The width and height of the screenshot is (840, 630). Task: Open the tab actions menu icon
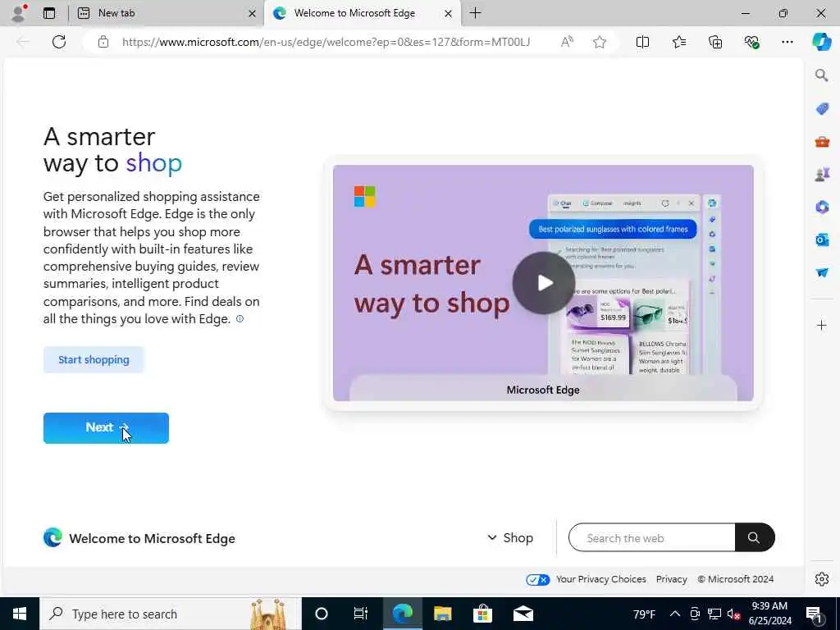49,13
